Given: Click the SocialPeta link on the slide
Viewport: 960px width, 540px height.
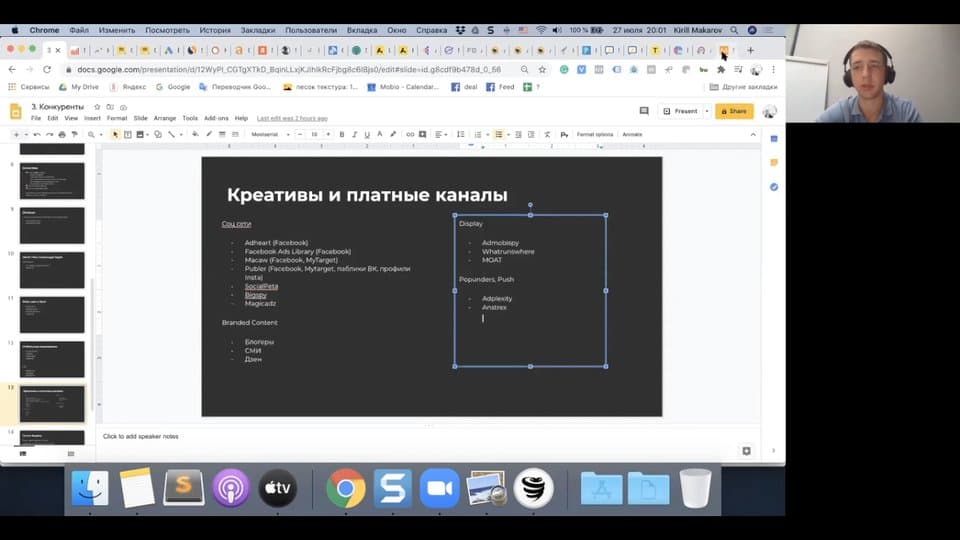Looking at the screenshot, I should [x=261, y=287].
